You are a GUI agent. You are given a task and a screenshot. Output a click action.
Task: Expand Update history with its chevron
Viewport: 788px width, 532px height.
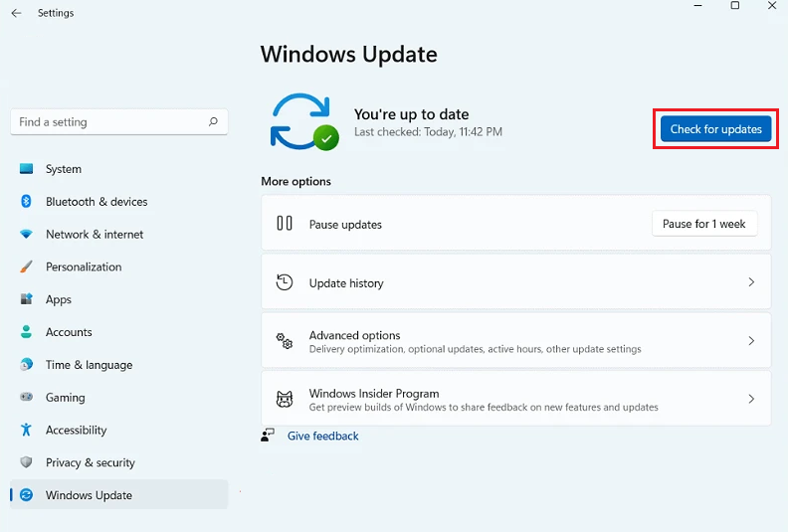(x=751, y=282)
